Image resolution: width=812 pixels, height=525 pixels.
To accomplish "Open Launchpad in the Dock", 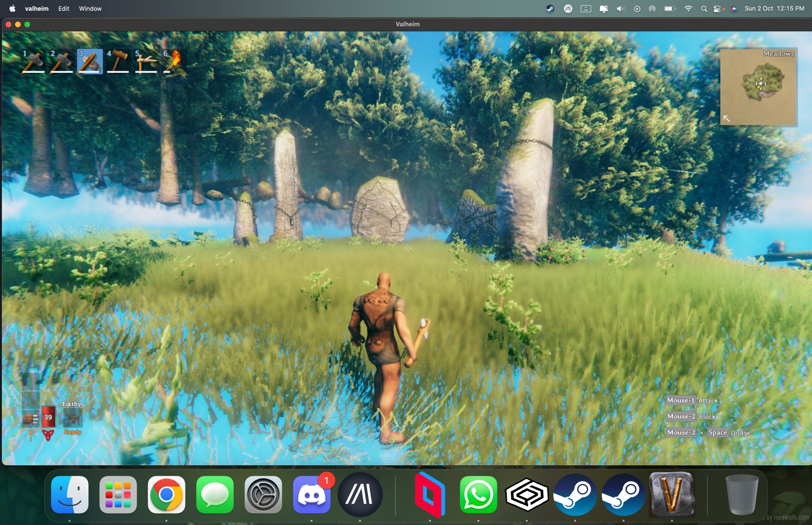I will click(x=118, y=495).
